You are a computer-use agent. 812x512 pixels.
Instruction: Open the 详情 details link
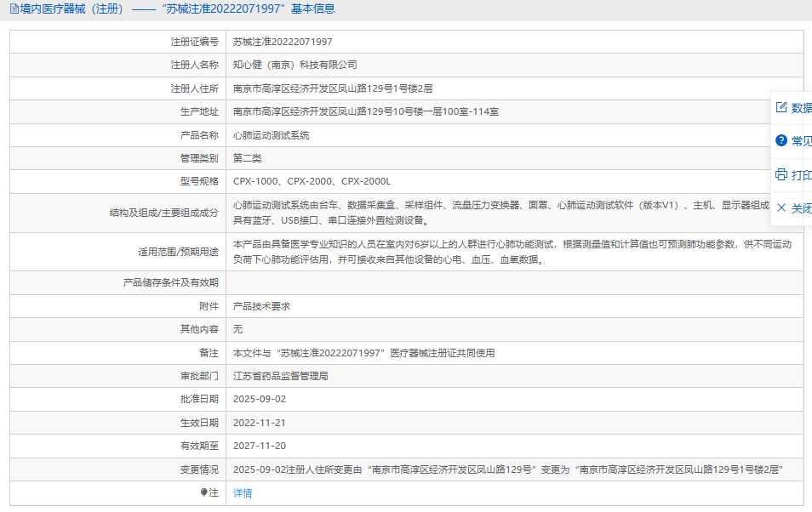click(243, 492)
